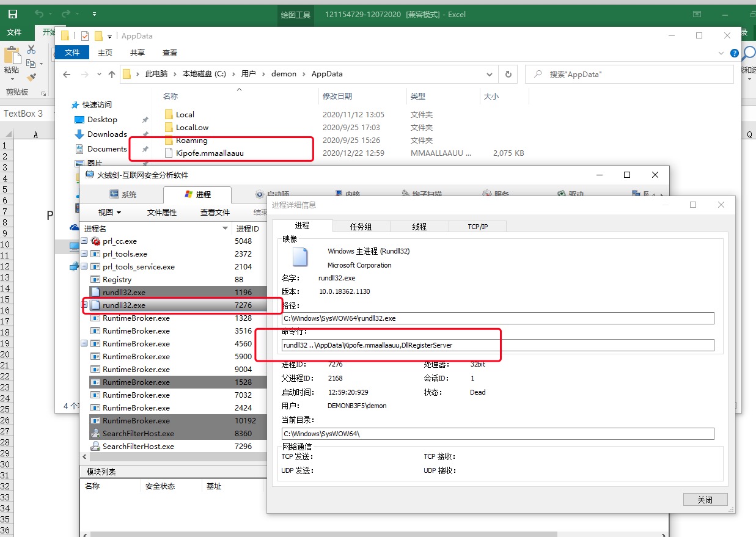Refresh the AppData folder view
The height and width of the screenshot is (537, 756).
pos(508,74)
